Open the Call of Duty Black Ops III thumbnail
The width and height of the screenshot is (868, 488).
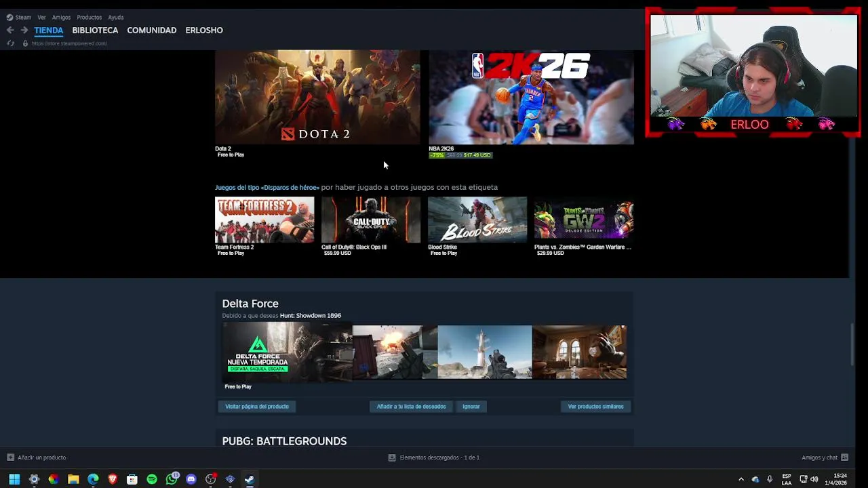point(371,220)
